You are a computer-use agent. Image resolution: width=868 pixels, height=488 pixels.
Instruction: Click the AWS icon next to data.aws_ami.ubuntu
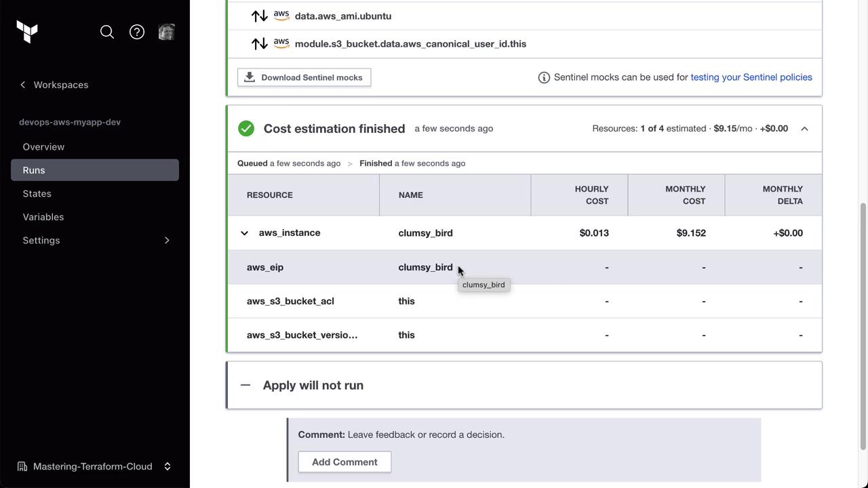pyautogui.click(x=281, y=16)
